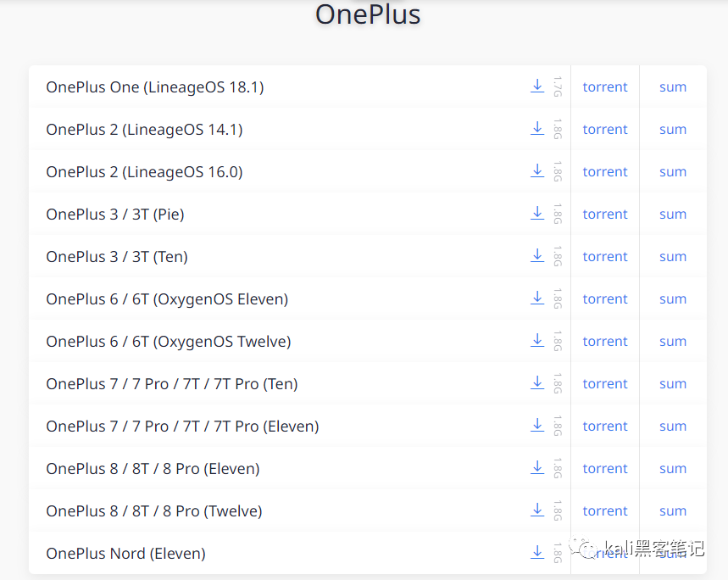Select 'OnePlus 6 / 6T (OxygenOS Eleven)' text
The width and height of the screenshot is (728, 580).
click(x=167, y=299)
